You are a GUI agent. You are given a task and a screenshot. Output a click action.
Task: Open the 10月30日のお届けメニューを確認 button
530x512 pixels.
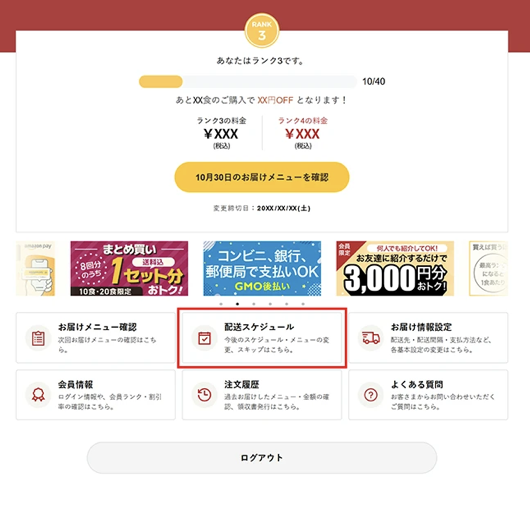point(262,177)
